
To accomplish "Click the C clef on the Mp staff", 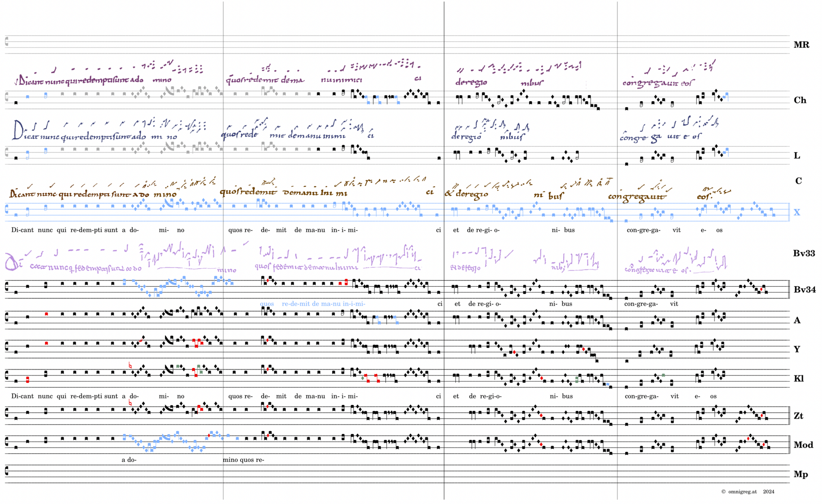I will [x=7, y=471].
